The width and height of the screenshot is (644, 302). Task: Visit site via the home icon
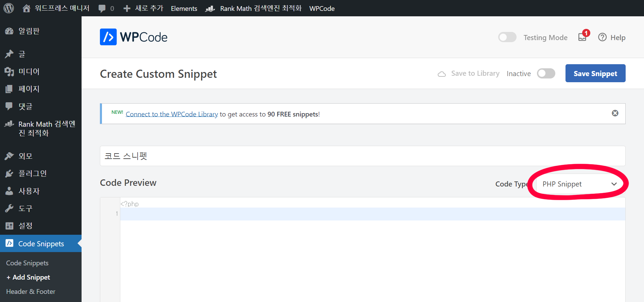coord(27,8)
